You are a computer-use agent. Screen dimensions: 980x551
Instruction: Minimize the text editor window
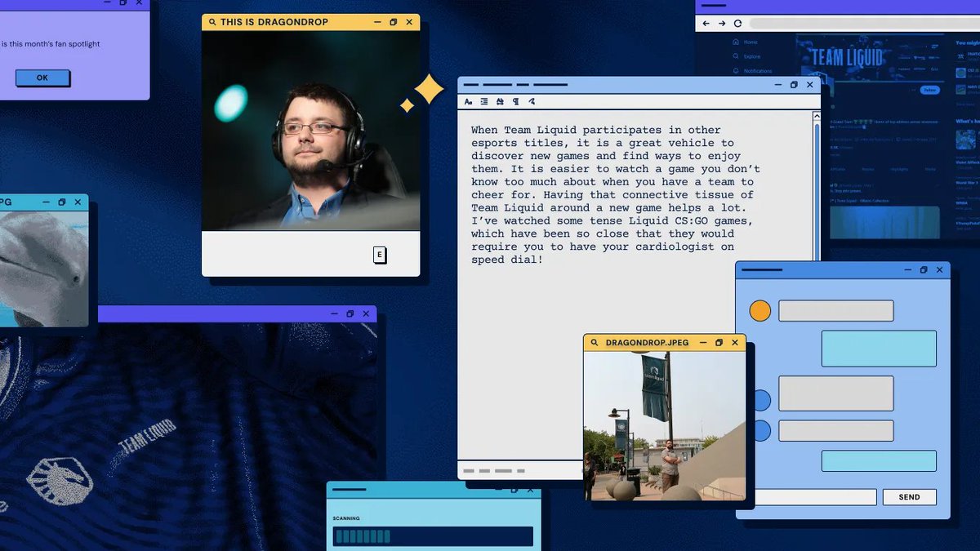[x=777, y=84]
